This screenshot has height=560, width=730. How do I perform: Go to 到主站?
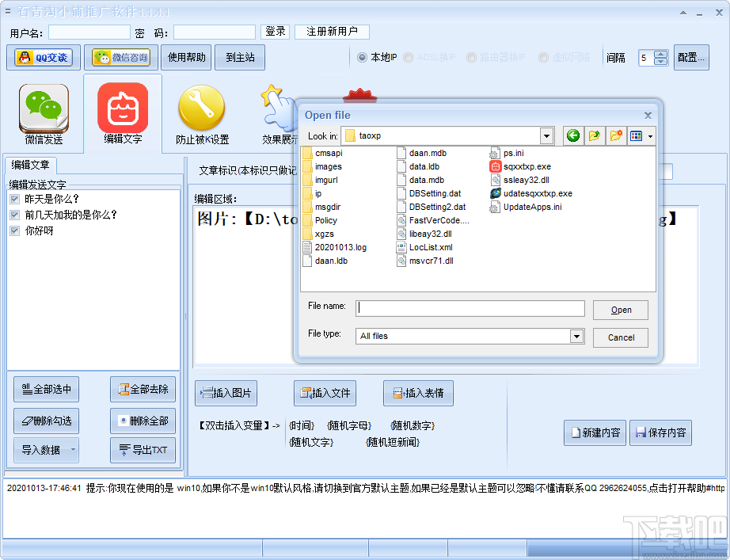240,57
